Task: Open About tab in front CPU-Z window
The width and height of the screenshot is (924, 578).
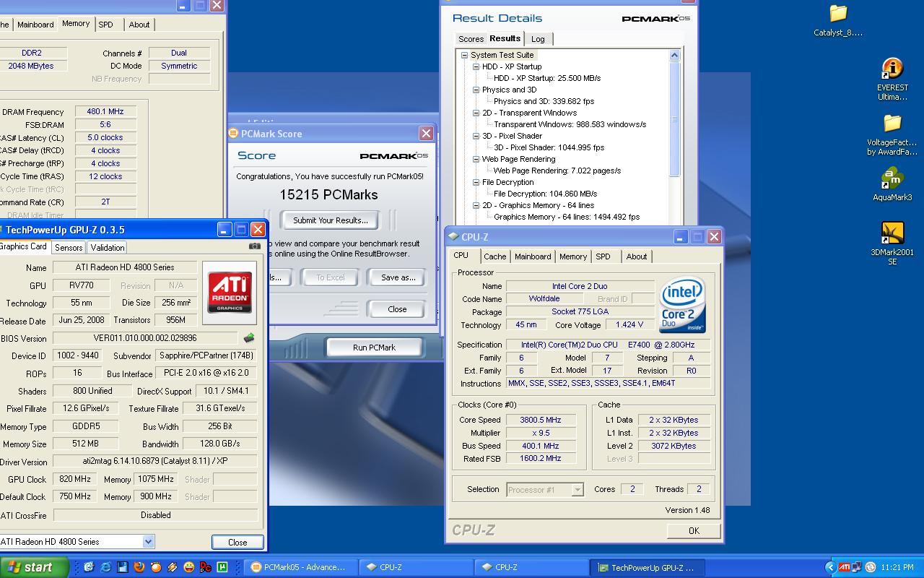Action: pos(637,256)
